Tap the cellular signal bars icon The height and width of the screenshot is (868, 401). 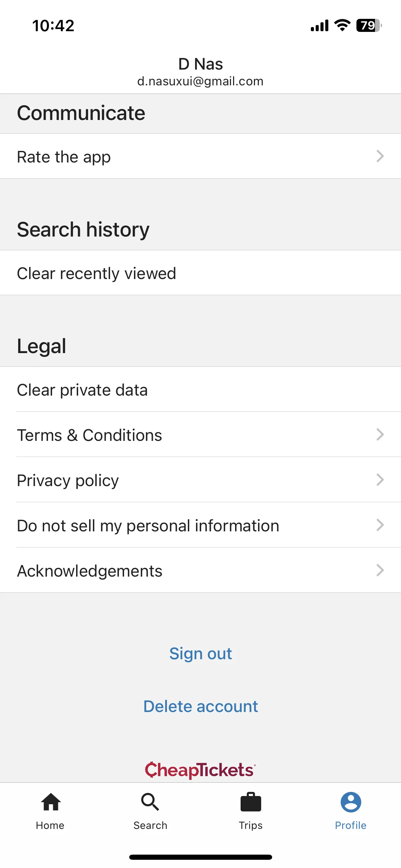click(319, 25)
